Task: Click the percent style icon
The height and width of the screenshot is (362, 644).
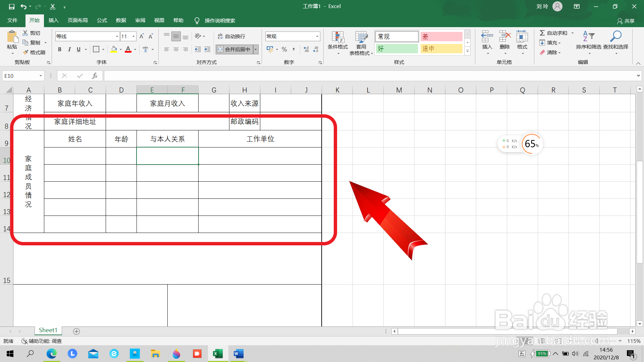Action: click(x=284, y=49)
